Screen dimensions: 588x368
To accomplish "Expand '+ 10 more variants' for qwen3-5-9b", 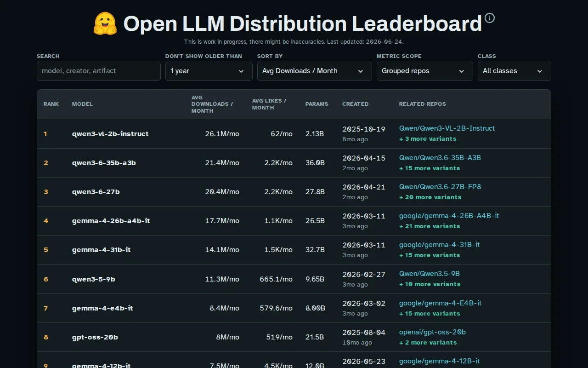I will [430, 284].
